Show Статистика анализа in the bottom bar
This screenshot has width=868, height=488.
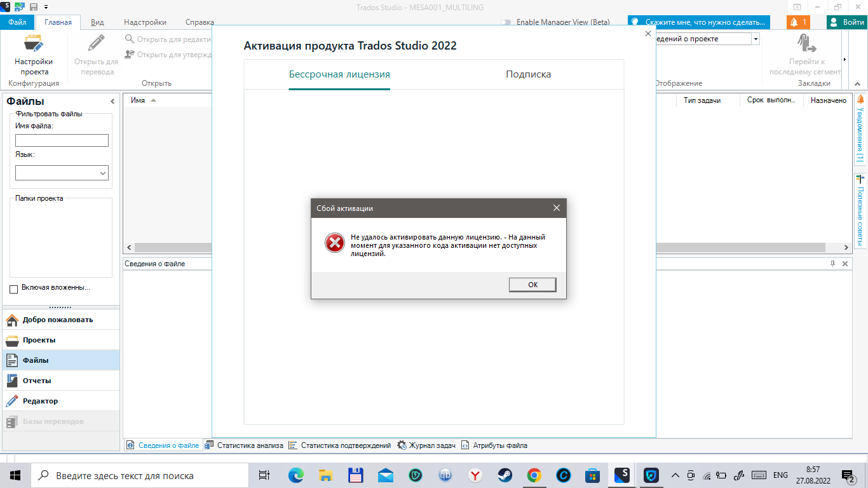click(x=247, y=445)
